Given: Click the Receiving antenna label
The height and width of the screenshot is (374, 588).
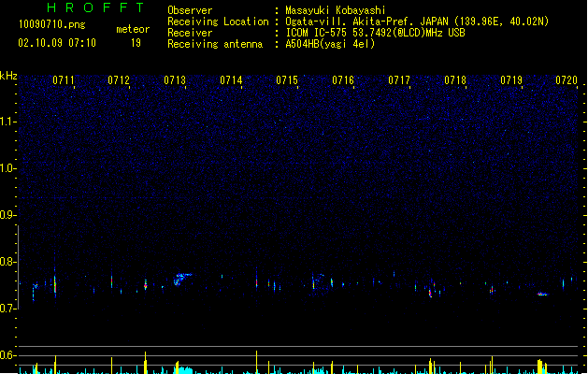Looking at the screenshot, I should (215, 44).
